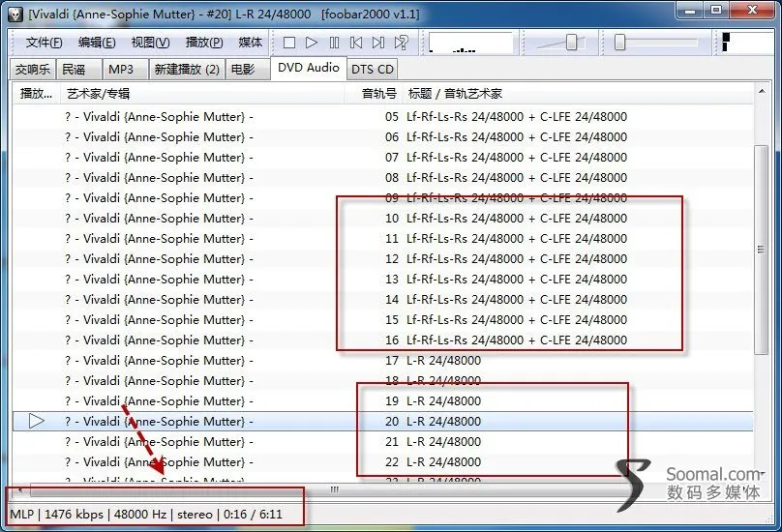This screenshot has width=782, height=532.
Task: Select track 07 row
Action: coord(383,158)
